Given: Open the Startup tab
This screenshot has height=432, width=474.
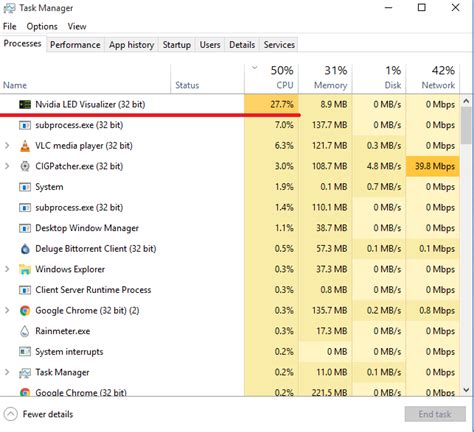Looking at the screenshot, I should click(177, 45).
